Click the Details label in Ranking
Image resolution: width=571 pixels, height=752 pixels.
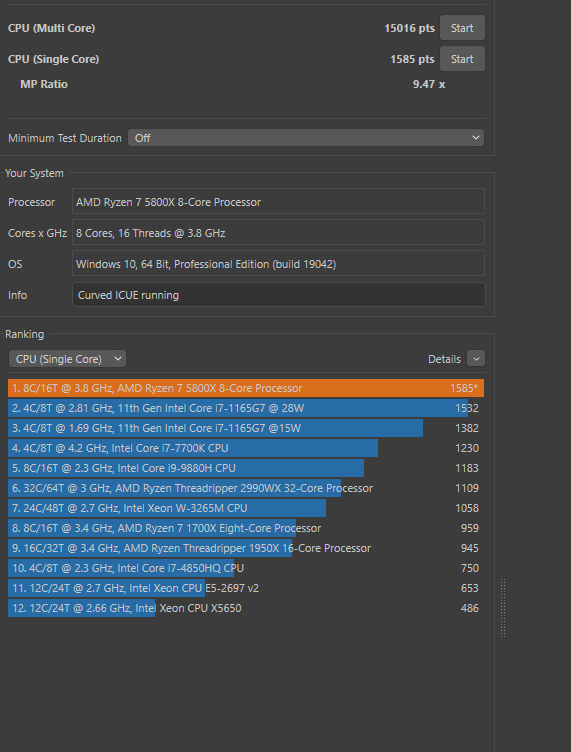tap(444, 359)
